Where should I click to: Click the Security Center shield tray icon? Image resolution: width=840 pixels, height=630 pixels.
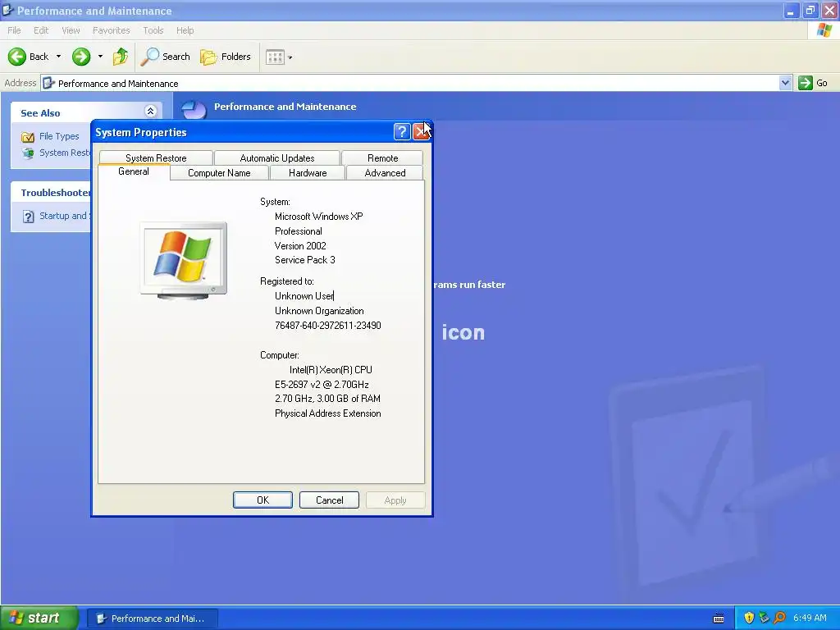pos(749,618)
